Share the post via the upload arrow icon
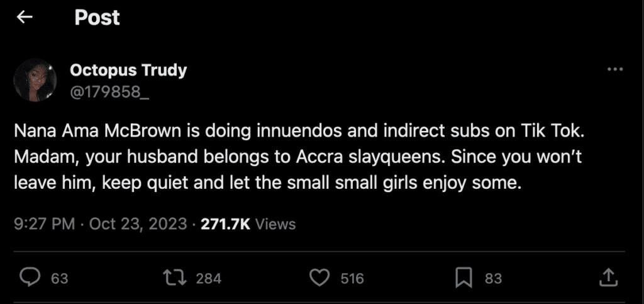Screen dimensions: 644x304 608,278
